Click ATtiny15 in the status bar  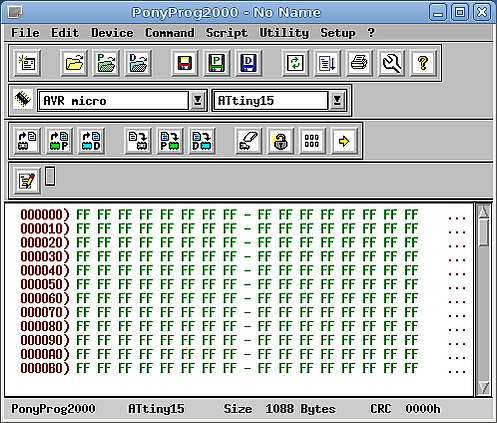[156, 409]
